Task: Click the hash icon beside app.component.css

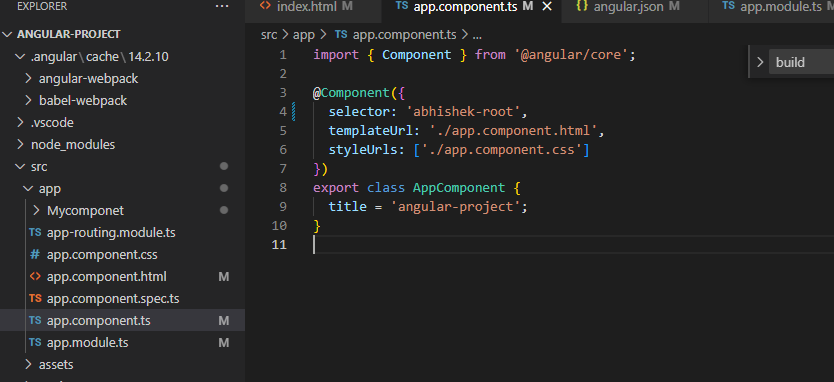Action: 35,254
